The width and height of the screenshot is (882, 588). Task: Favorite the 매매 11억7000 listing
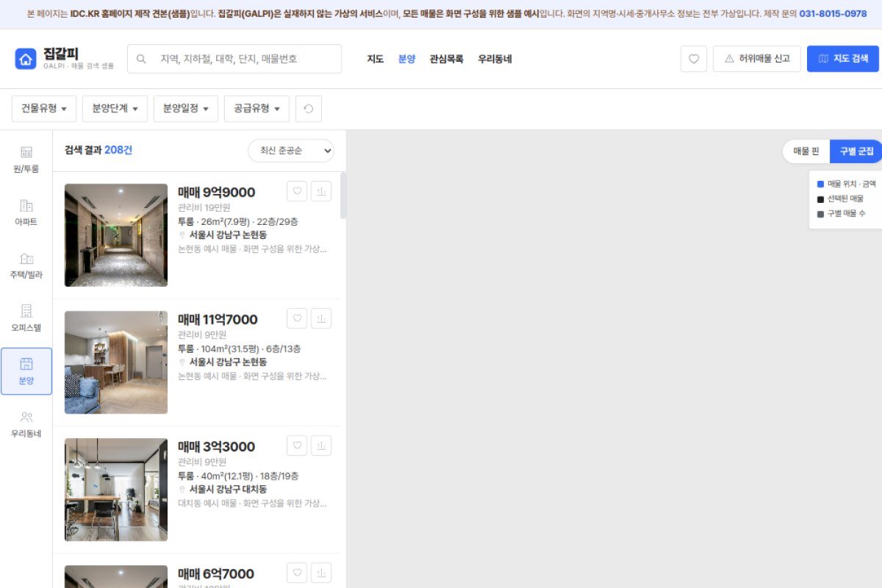(297, 318)
